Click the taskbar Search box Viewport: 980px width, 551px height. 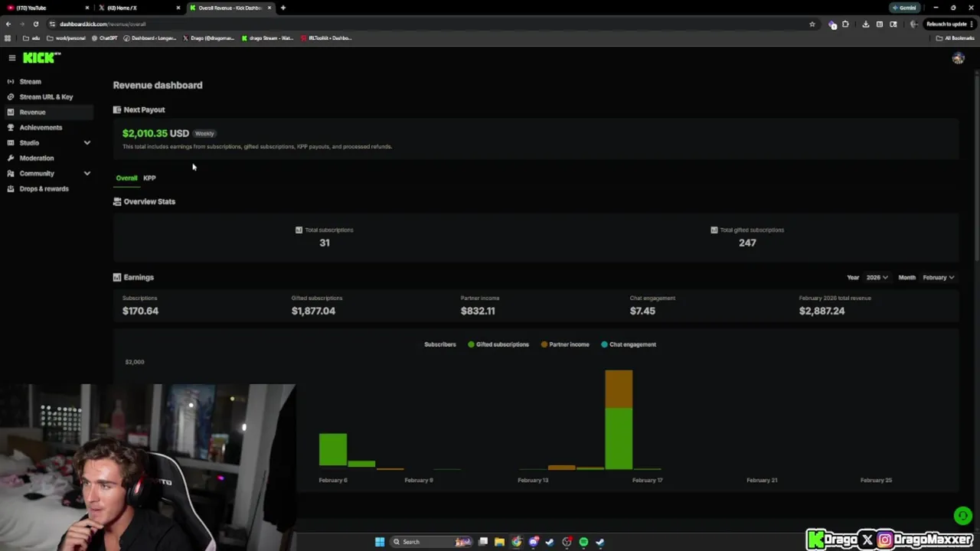tap(433, 542)
